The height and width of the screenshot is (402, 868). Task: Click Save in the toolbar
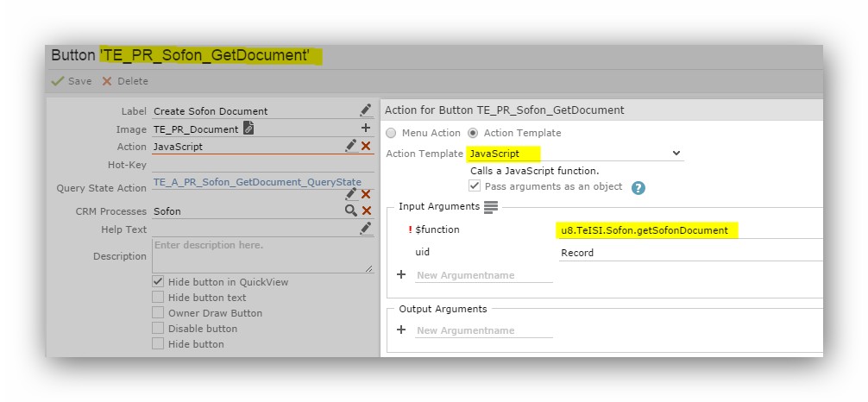[72, 81]
